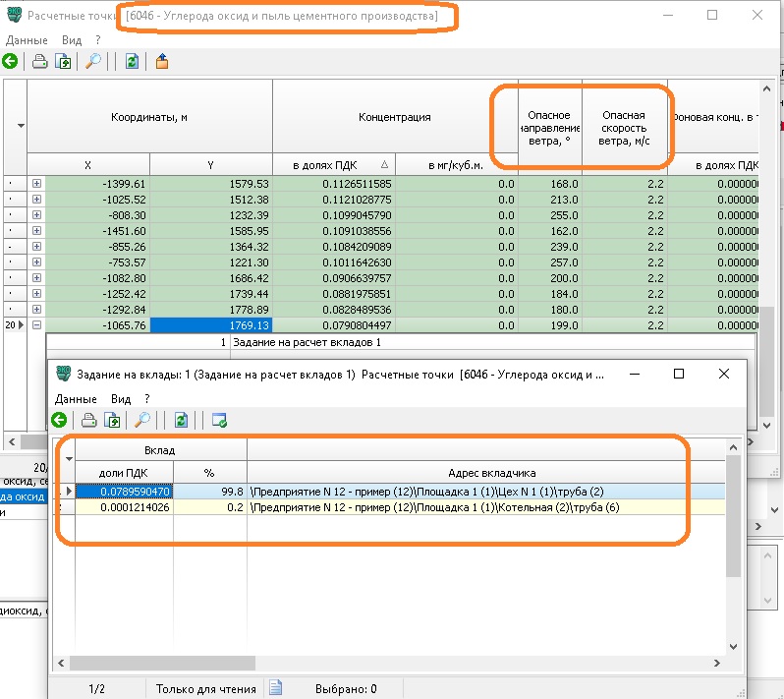Viewport: 784px width, 699px height.
Task: Click the window-with-checkmark icon in contributions toolbar
Action: click(219, 421)
